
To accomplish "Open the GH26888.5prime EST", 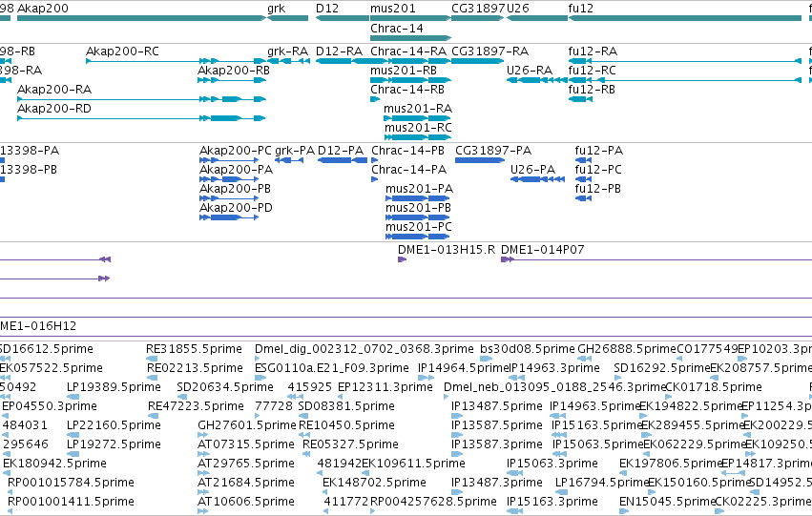I will (x=584, y=358).
